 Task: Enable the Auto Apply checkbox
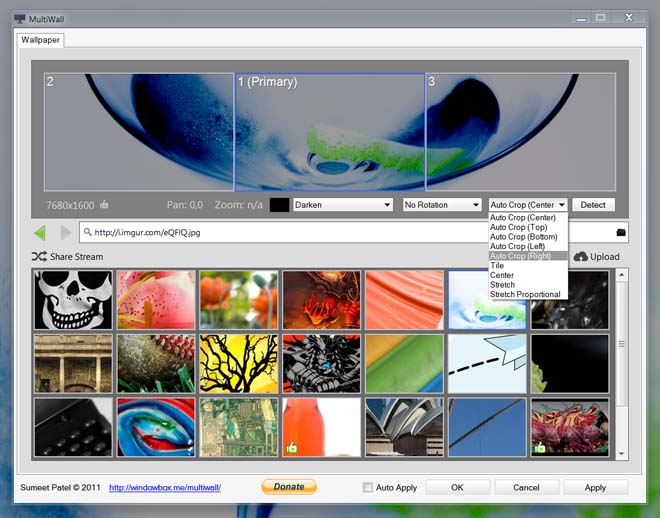[x=367, y=487]
